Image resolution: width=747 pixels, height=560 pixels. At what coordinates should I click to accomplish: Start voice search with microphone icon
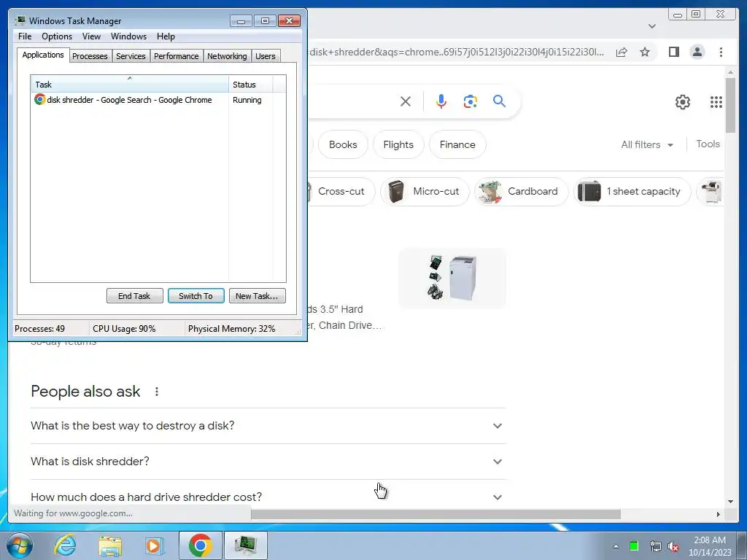click(441, 101)
